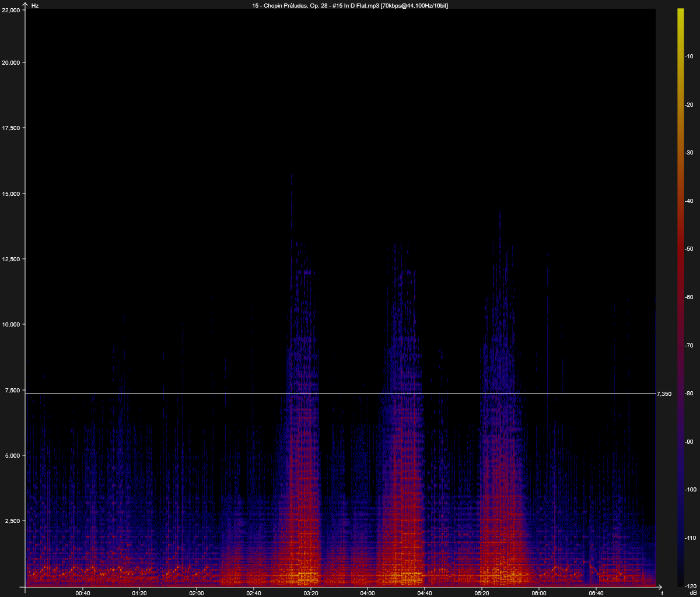The image size is (700, 597).
Task: Click the 02:00 time axis label
Action: click(197, 593)
